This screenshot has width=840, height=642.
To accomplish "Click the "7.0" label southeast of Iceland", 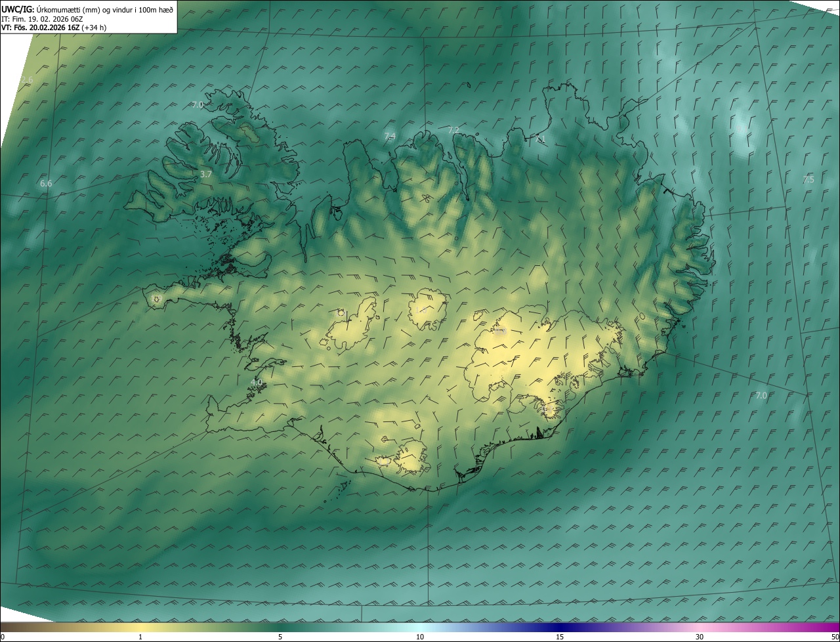I will pyautogui.click(x=761, y=395).
